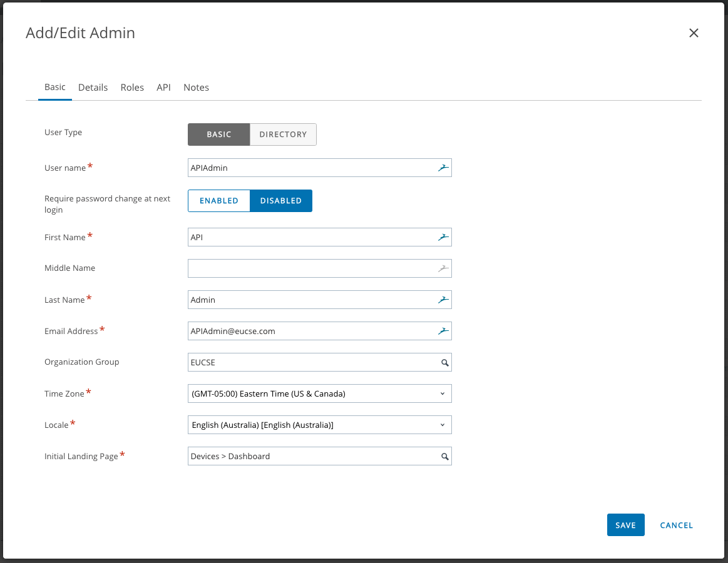Screen dimensions: 728x563
Task: Click the "User Type" label
Action: click(63, 132)
